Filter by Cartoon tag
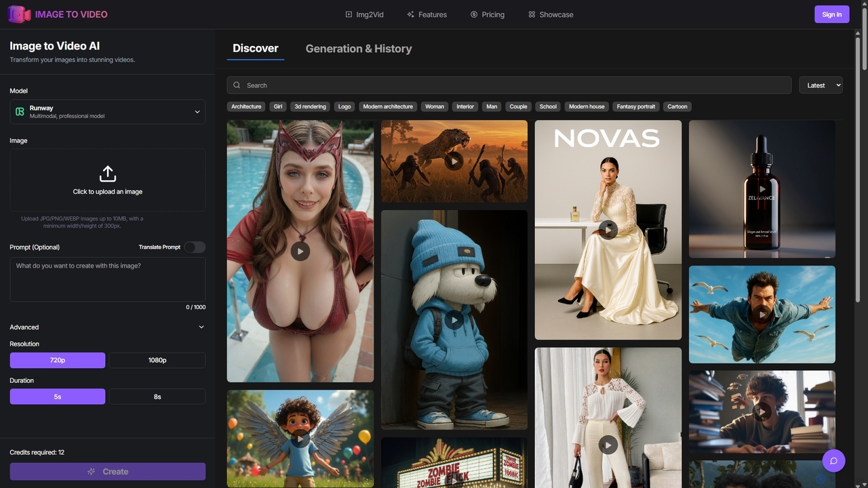 tap(677, 106)
